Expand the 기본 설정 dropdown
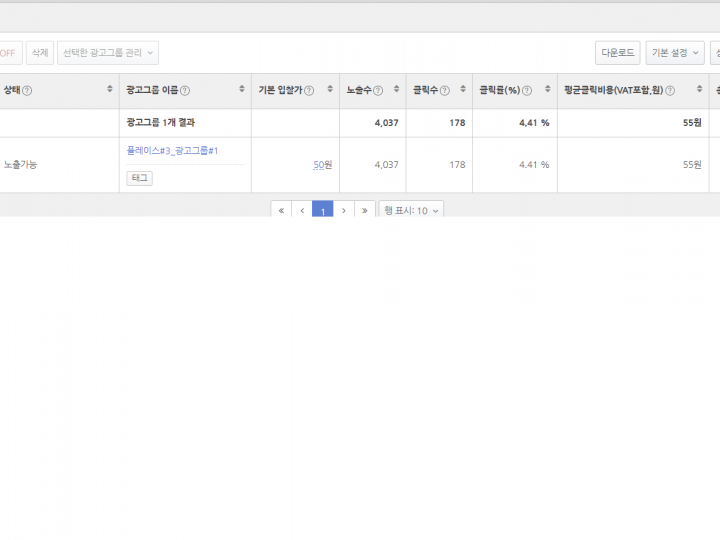Screen dimensions: 720x540 coord(675,53)
